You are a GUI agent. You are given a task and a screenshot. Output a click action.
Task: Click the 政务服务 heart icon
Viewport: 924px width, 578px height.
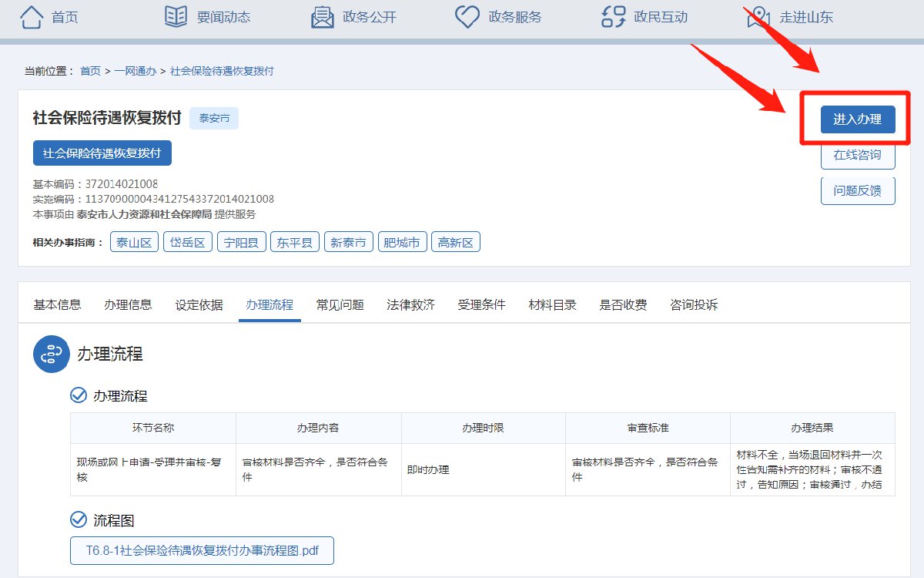point(467,16)
